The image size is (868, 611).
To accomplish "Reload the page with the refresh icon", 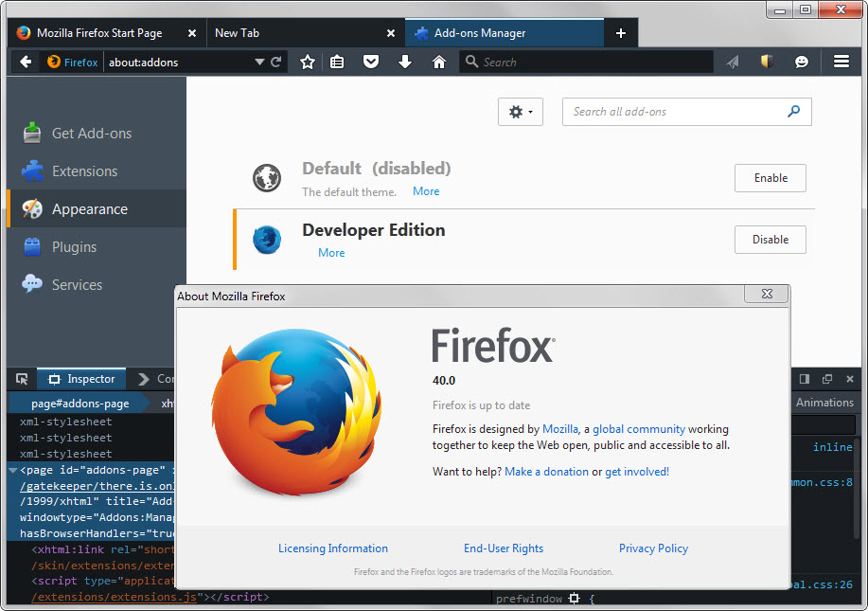I will (275, 62).
